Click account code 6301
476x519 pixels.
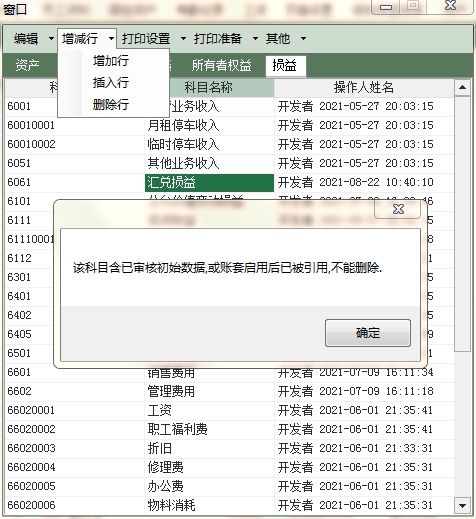(19, 277)
